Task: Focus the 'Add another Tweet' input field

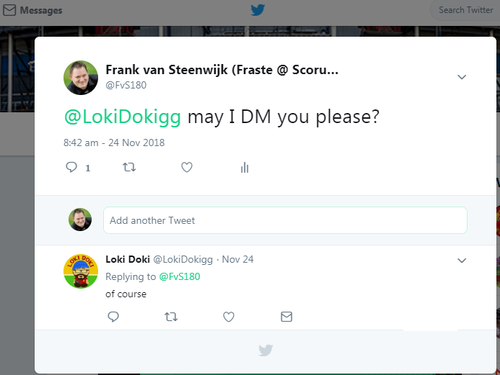Action: tap(285, 220)
